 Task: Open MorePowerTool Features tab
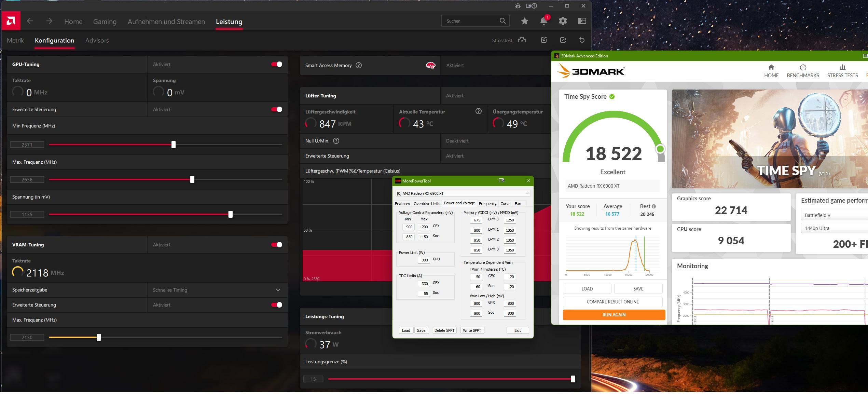coord(402,204)
